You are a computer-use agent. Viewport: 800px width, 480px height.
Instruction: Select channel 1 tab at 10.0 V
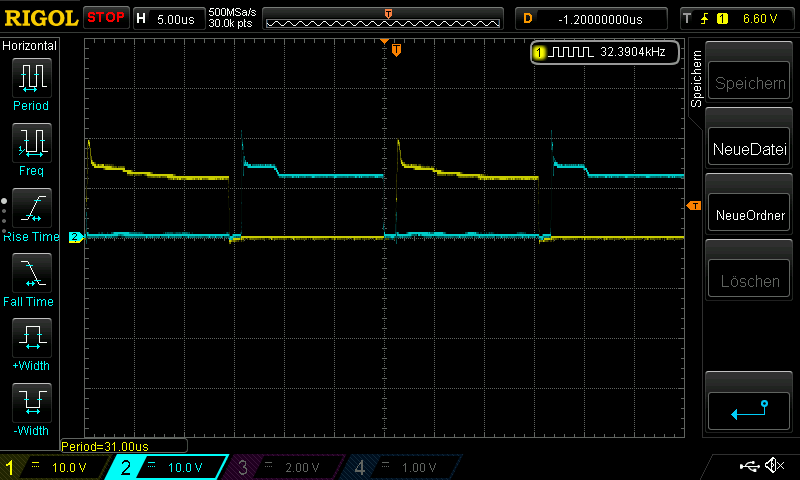click(54, 467)
